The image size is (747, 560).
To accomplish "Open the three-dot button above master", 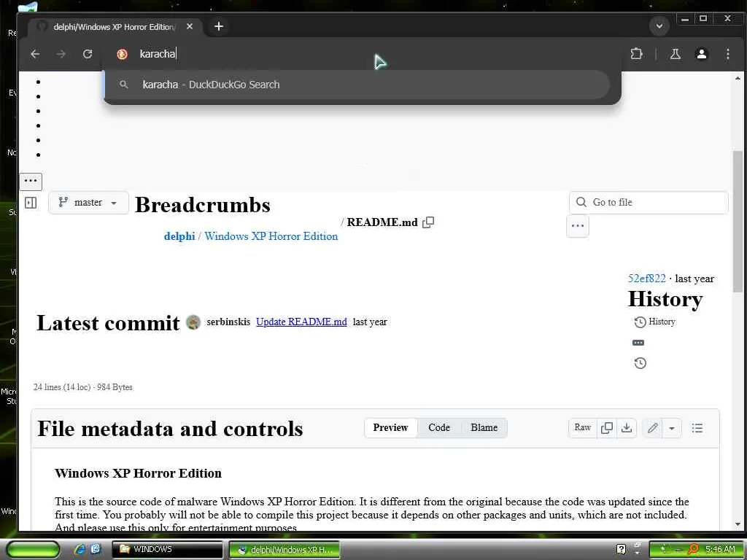I will [31, 181].
